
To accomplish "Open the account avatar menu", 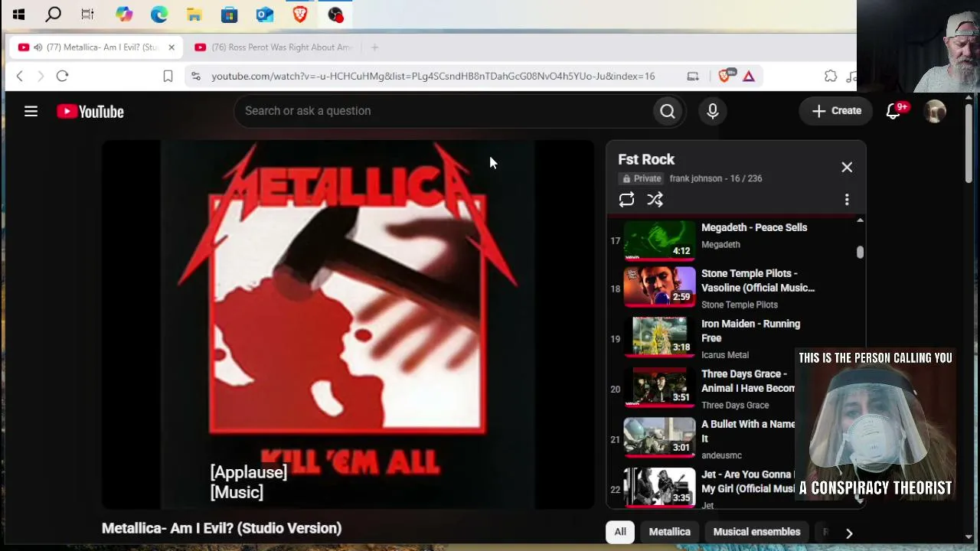I will tap(935, 111).
